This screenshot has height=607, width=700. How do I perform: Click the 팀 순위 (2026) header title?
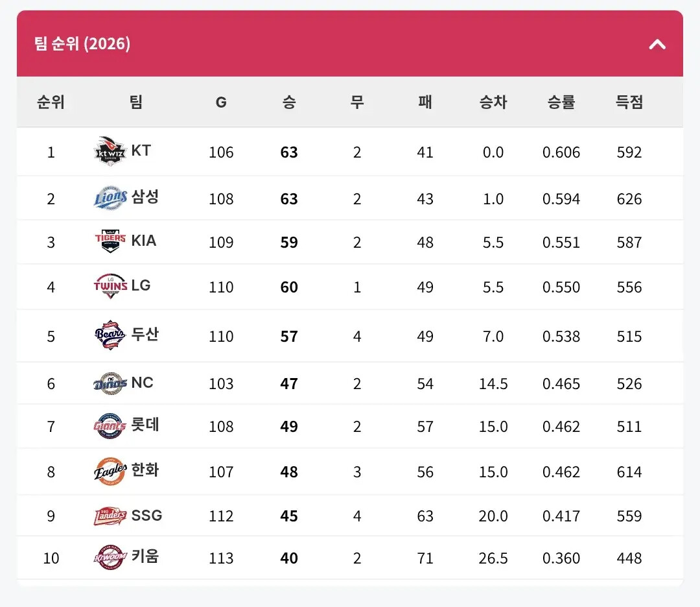[82, 43]
